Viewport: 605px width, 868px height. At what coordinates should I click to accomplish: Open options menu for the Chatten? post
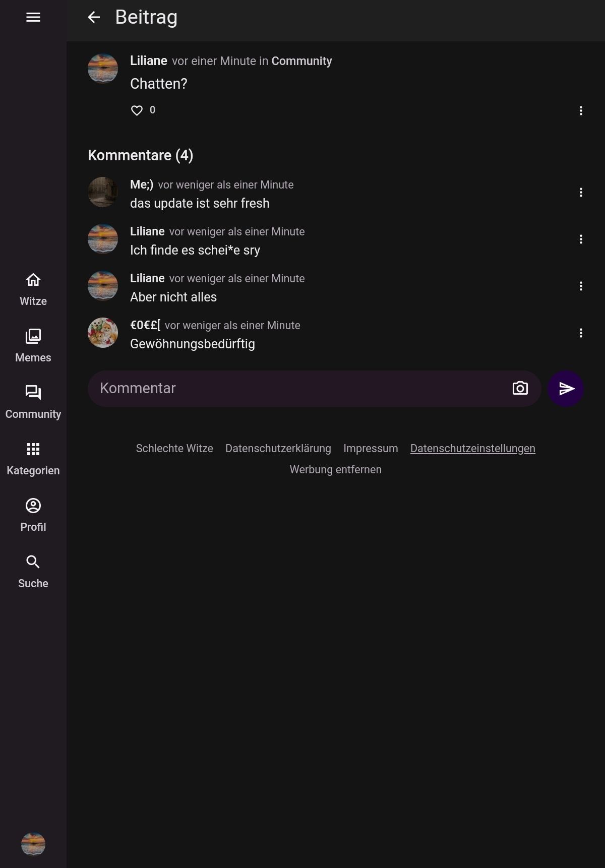pyautogui.click(x=581, y=111)
